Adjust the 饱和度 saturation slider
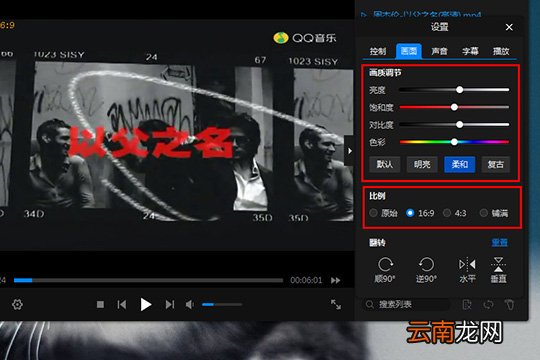The width and height of the screenshot is (540, 360). pos(454,107)
